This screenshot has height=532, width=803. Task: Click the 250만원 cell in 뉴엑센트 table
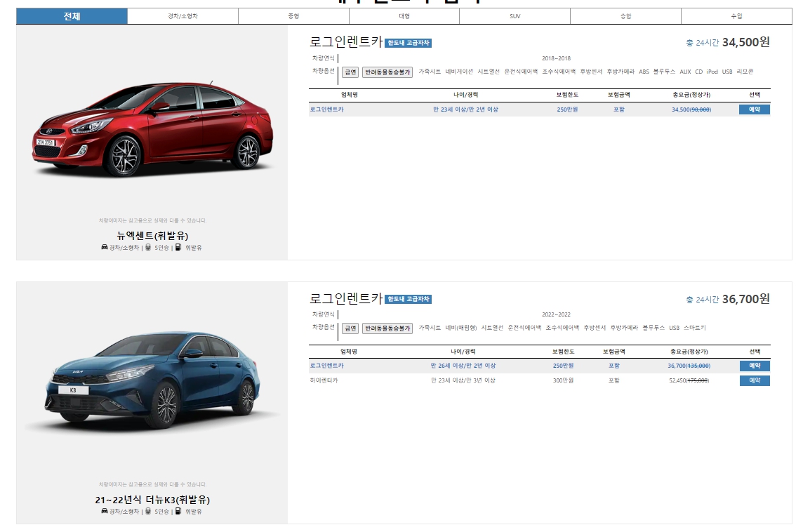pyautogui.click(x=567, y=109)
